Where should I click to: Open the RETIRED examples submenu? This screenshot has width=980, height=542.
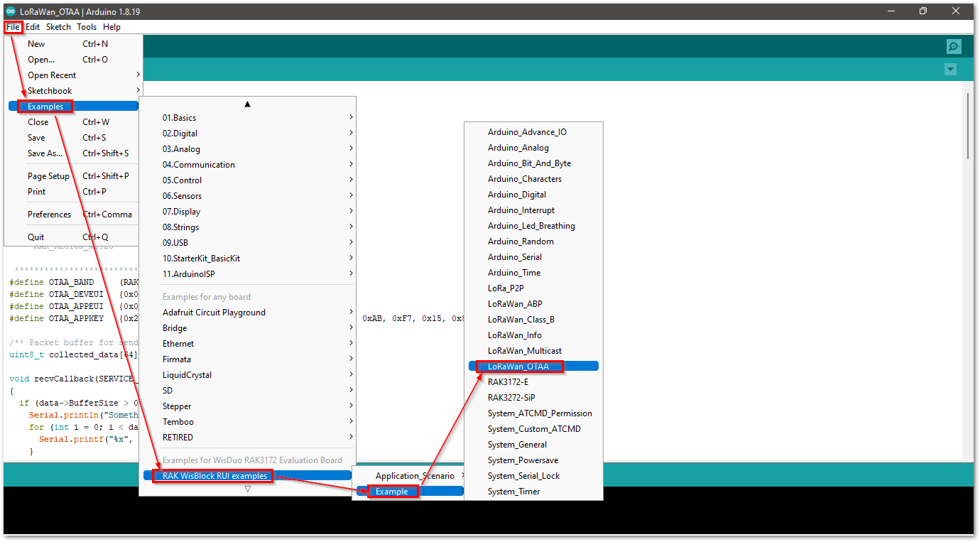(x=247, y=438)
